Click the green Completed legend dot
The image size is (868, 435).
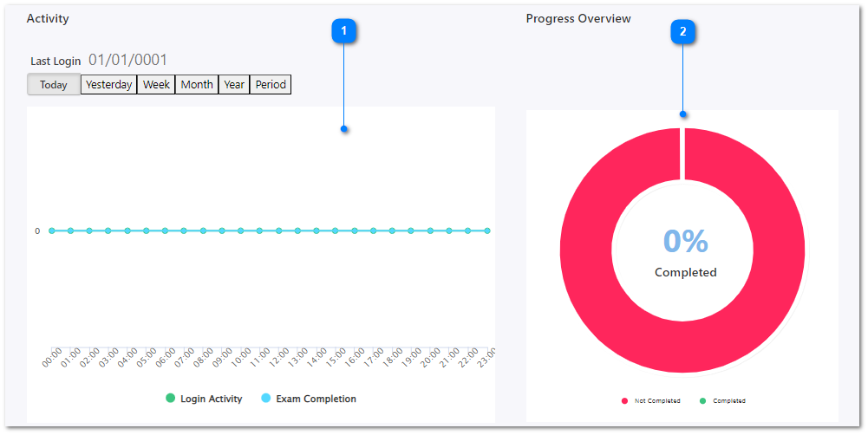(x=703, y=401)
